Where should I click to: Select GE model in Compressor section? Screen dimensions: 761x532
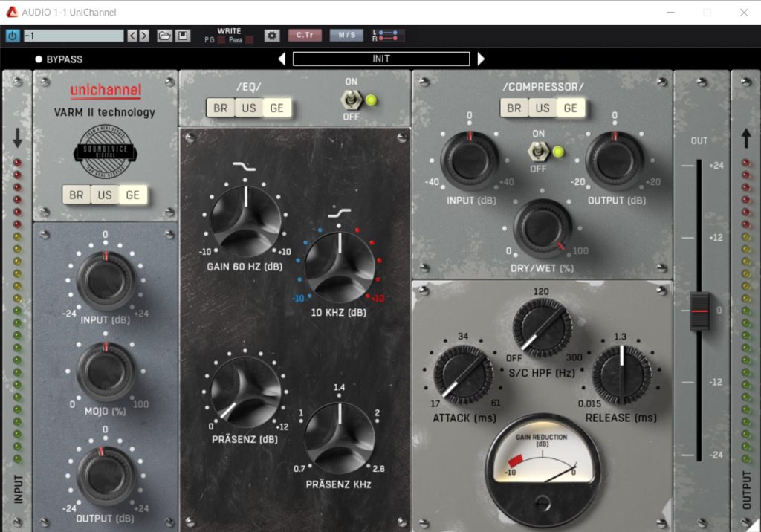click(570, 108)
